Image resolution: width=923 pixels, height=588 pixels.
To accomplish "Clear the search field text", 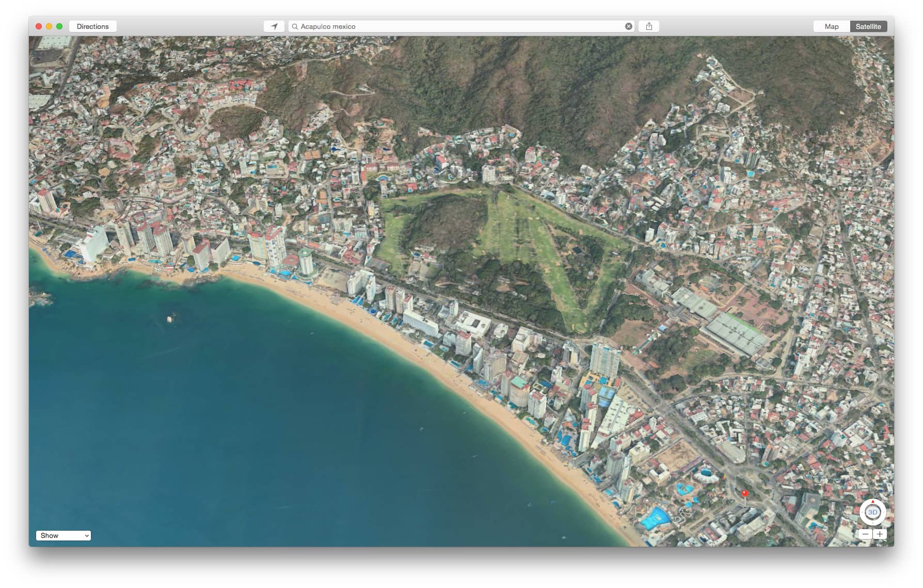I will [629, 26].
